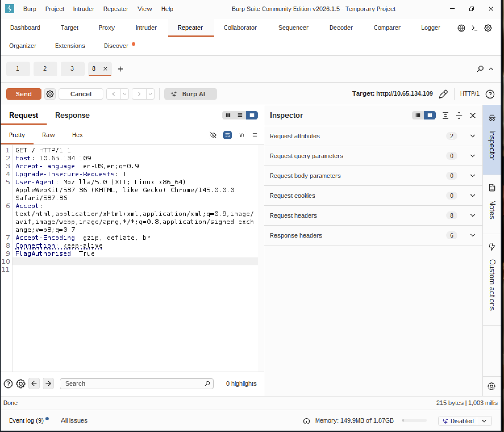Screen dimensions: 504x432
Task: Switch to the Decoder tab
Action: tap(341, 28)
